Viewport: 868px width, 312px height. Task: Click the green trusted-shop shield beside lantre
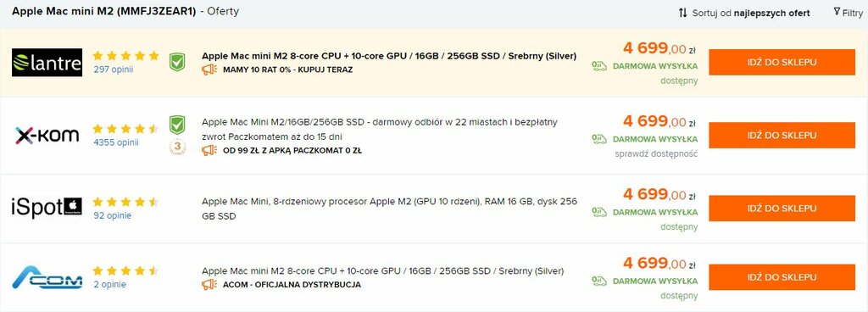176,62
